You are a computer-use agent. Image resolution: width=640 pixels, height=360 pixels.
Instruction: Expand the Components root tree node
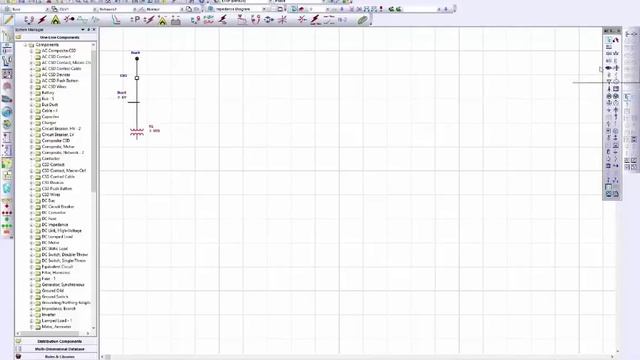pyautogui.click(x=26, y=45)
